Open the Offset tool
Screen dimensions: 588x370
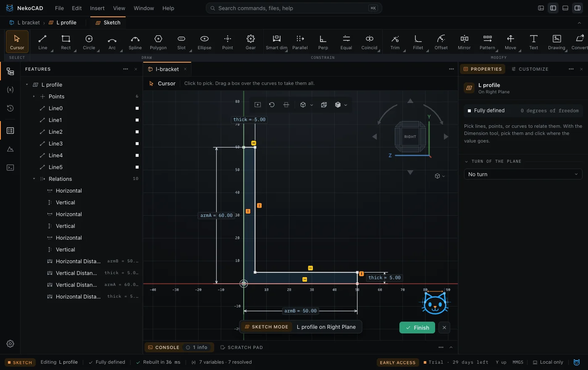[441, 42]
